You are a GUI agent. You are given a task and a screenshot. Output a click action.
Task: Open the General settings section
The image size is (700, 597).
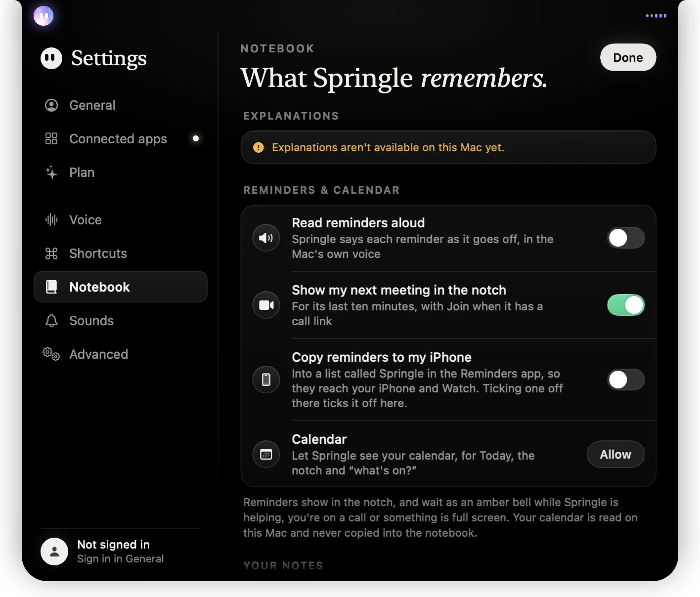point(121,105)
